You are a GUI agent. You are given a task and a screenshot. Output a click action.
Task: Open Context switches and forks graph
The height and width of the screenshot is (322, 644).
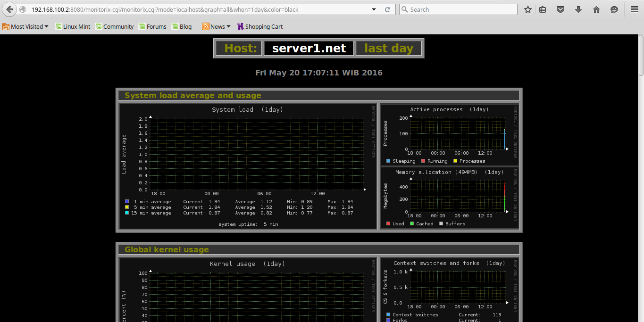pyautogui.click(x=450, y=290)
